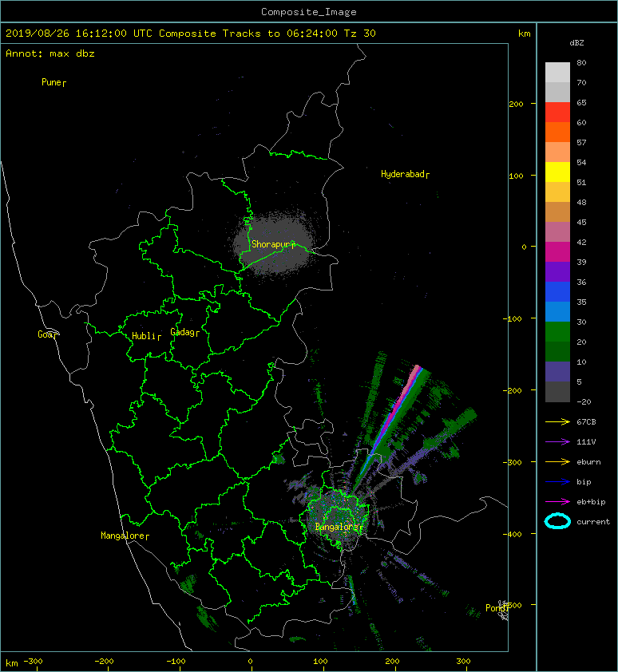Click the -500 mark on right axis
Screen dimensions: 618x672
(514, 605)
